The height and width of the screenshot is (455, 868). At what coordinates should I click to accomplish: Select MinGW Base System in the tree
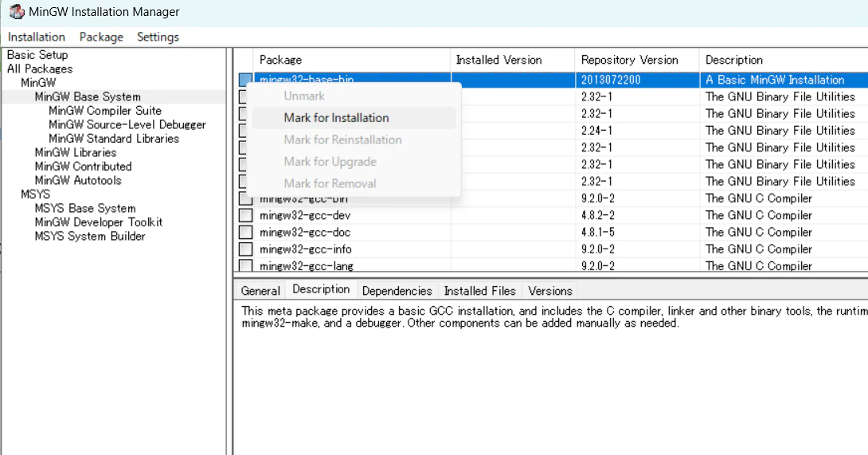[x=88, y=96]
